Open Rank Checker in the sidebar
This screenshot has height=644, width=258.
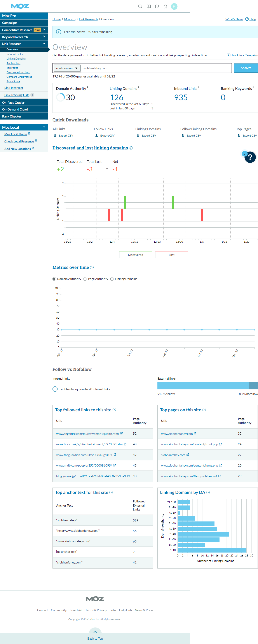point(24,116)
